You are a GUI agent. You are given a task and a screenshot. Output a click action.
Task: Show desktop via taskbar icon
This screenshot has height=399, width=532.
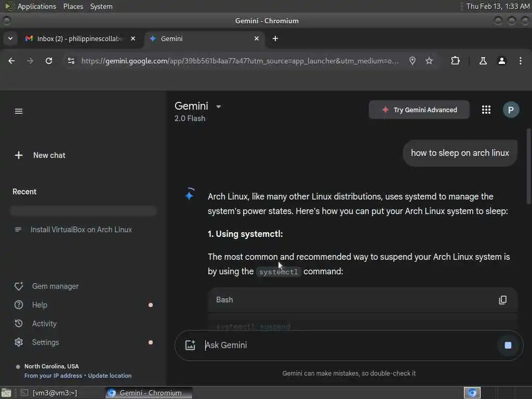click(6, 393)
